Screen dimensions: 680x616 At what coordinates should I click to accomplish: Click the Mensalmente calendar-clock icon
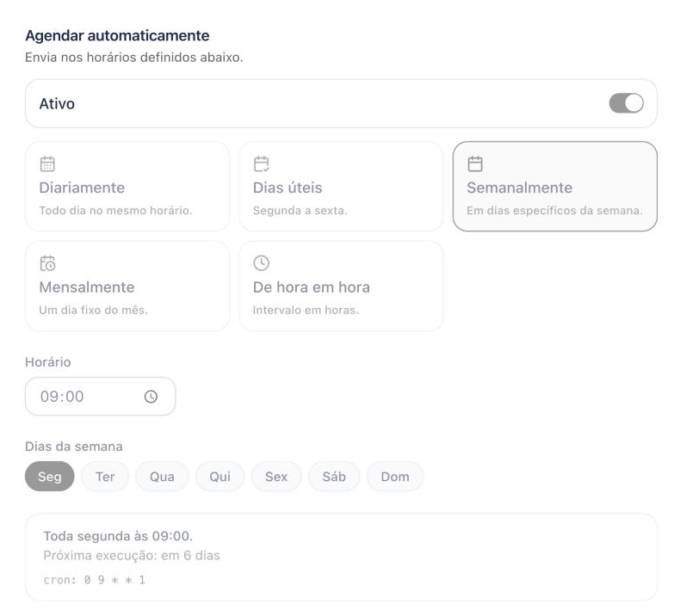coord(47,263)
